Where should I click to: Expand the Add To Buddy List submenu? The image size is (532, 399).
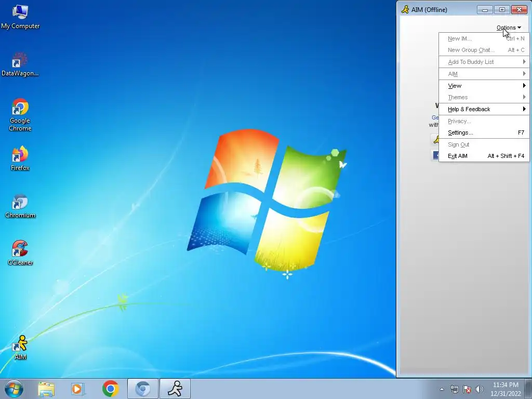point(484,62)
